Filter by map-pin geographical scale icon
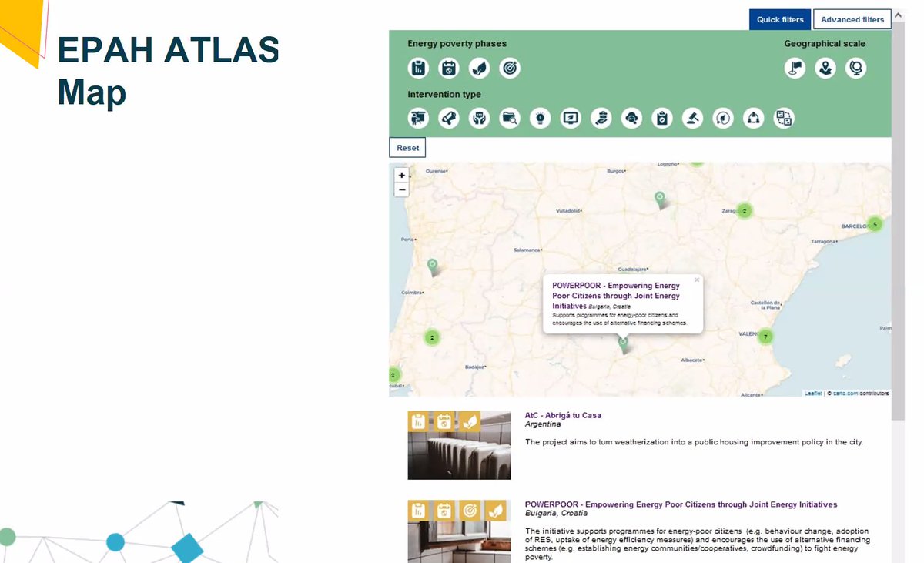Screen dimensions: 924x563 825,68
